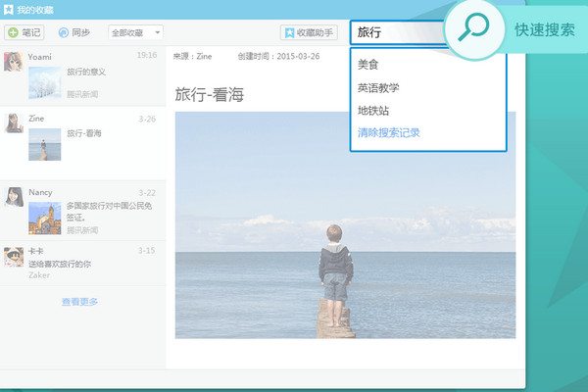Viewport: 588px width, 392px height.
Task: Open the 旅行的意义 snowy tree thumbnail
Action: click(45, 83)
